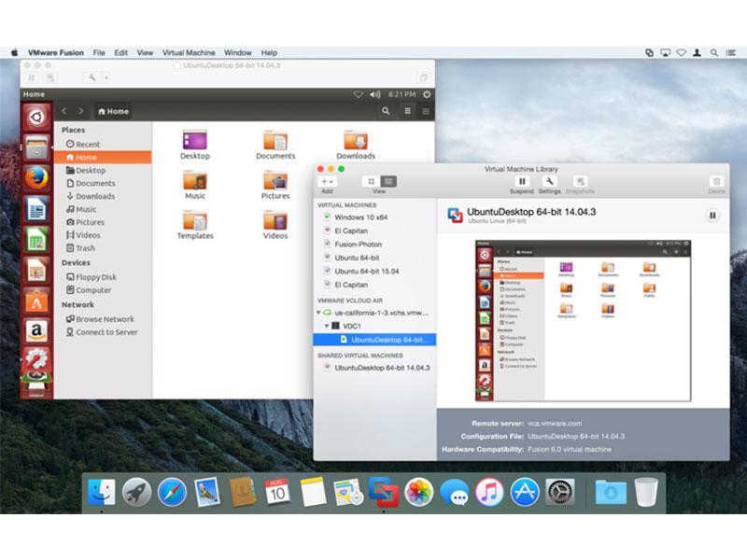
Task: Click Snapshots icon in Virtual Machine Library
Action: click(580, 181)
